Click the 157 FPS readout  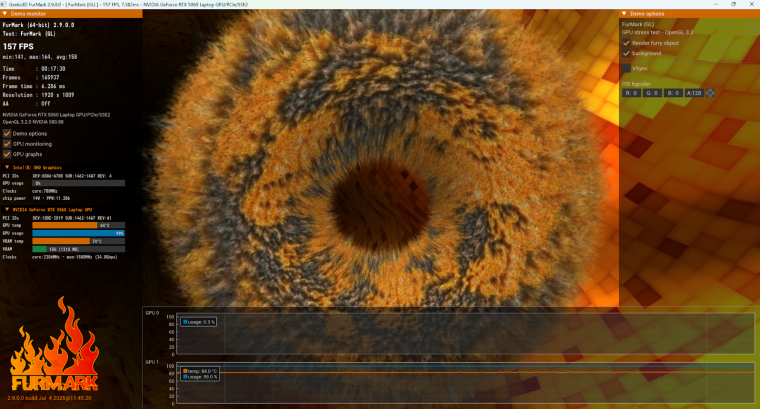(x=18, y=47)
